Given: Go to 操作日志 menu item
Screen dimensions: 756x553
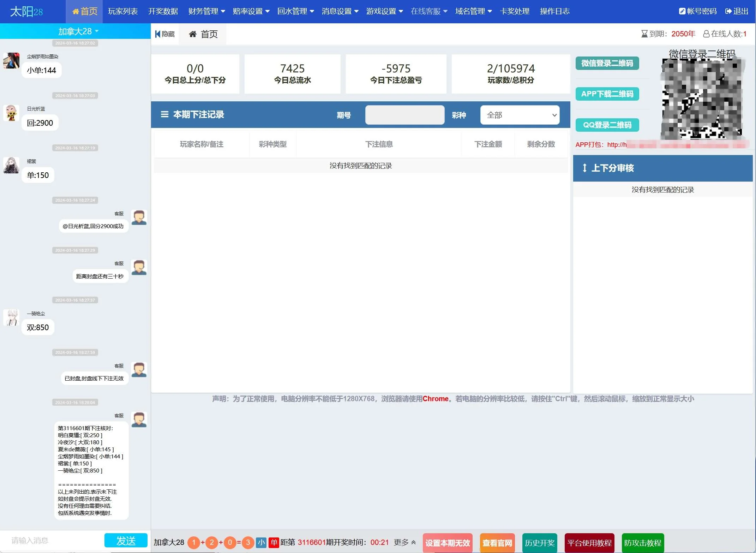Looking at the screenshot, I should (x=554, y=11).
